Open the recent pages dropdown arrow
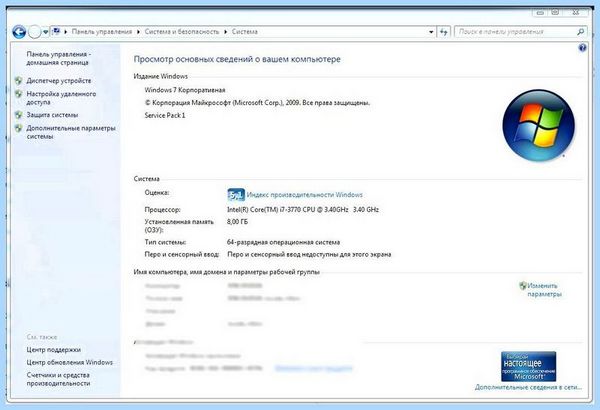 (x=46, y=32)
